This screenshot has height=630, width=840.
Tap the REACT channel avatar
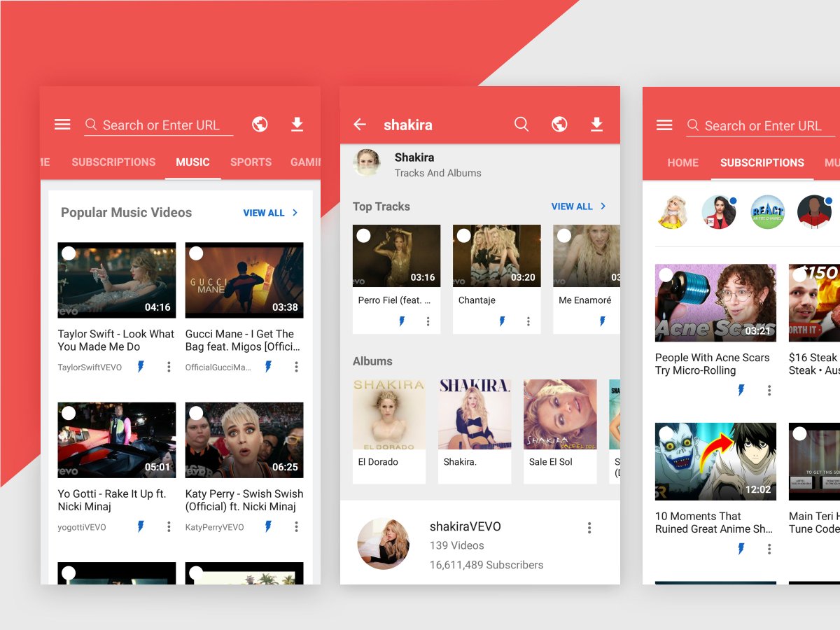click(768, 212)
